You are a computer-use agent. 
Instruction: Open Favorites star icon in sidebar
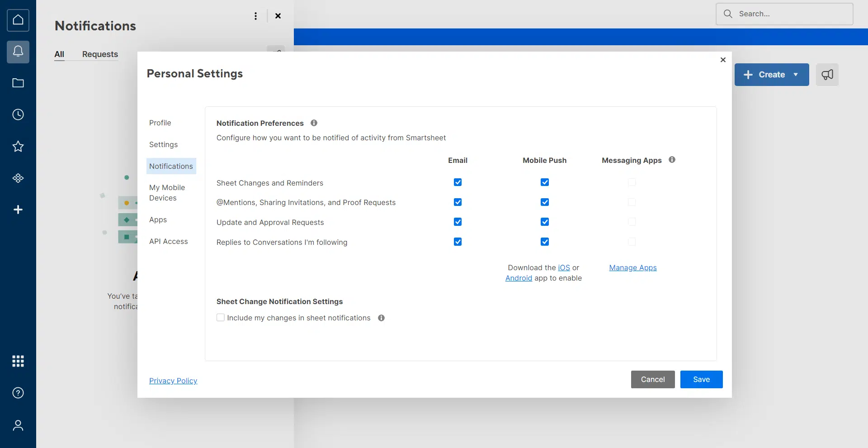(x=18, y=146)
